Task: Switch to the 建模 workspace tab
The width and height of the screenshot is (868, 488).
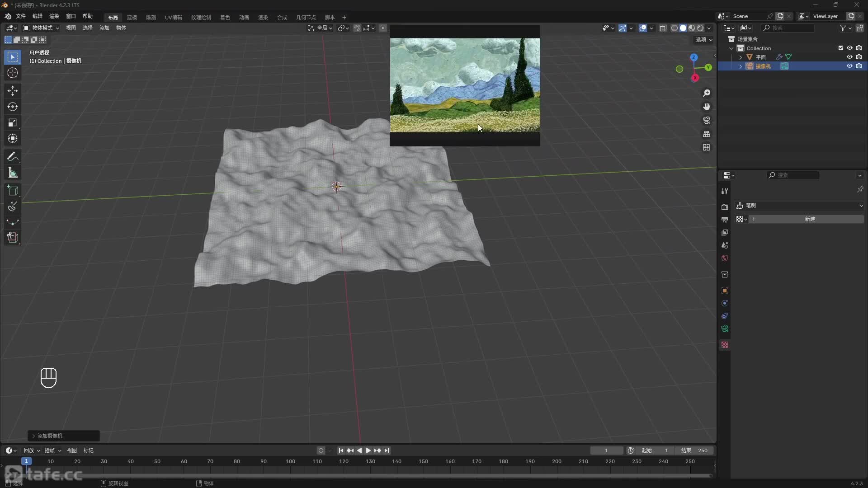Action: coord(132,17)
